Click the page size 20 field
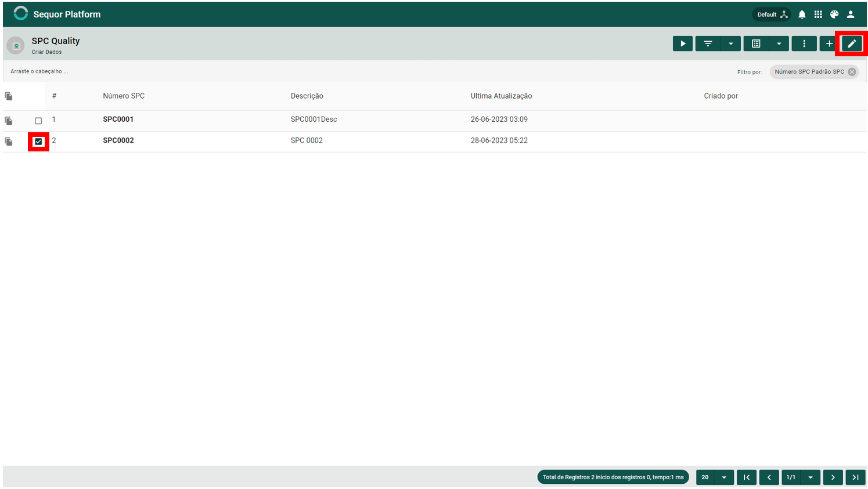The image size is (868, 489). [705, 477]
